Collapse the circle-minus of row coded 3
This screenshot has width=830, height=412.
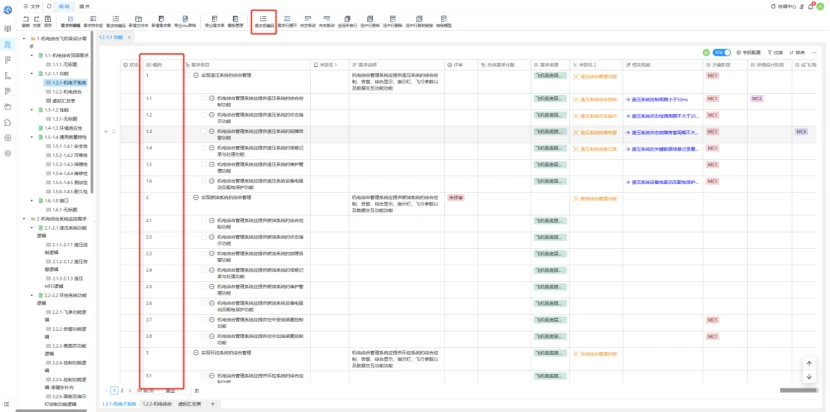pyautogui.click(x=195, y=353)
